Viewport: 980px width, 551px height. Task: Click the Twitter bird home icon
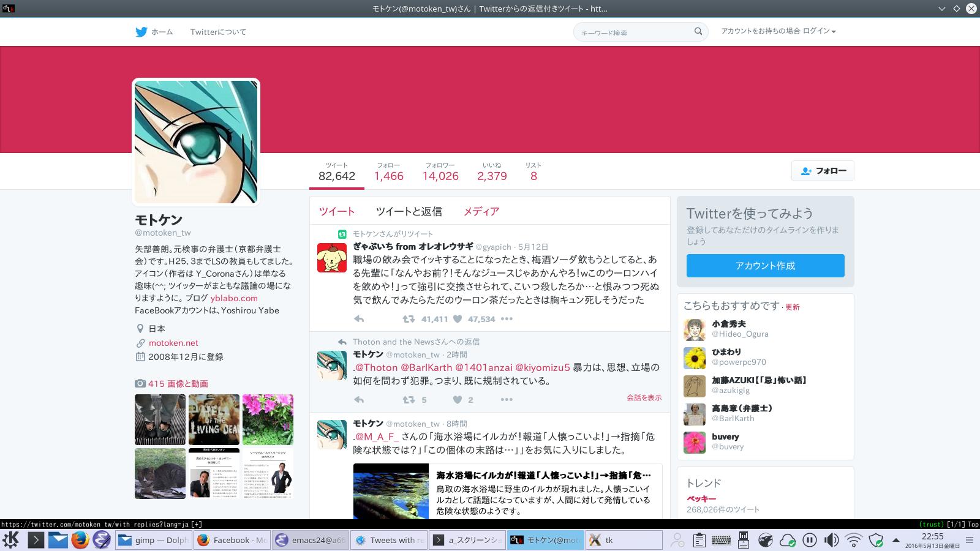(x=141, y=32)
